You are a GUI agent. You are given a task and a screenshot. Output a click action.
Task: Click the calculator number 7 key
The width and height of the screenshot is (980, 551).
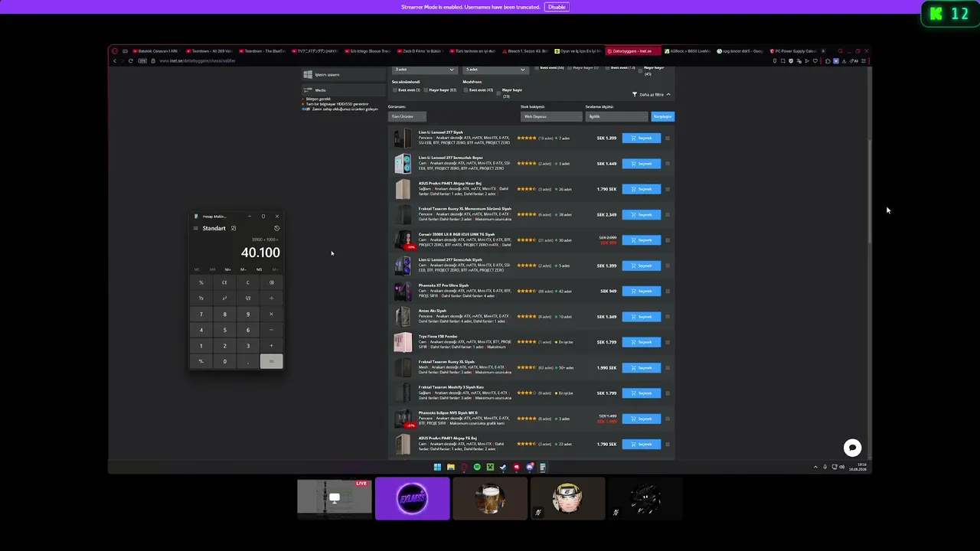(201, 314)
